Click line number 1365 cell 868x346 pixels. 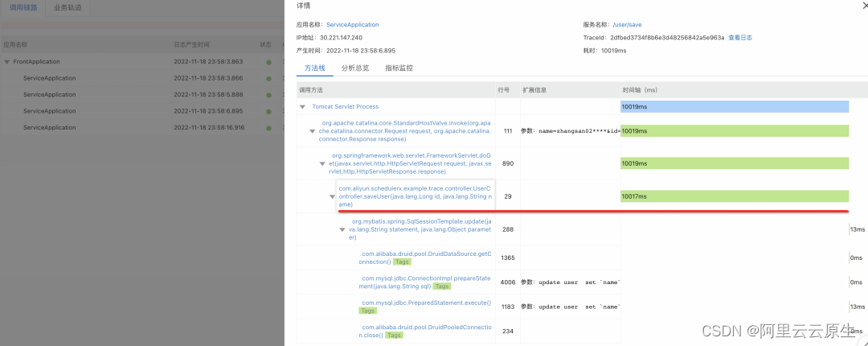[x=508, y=257]
